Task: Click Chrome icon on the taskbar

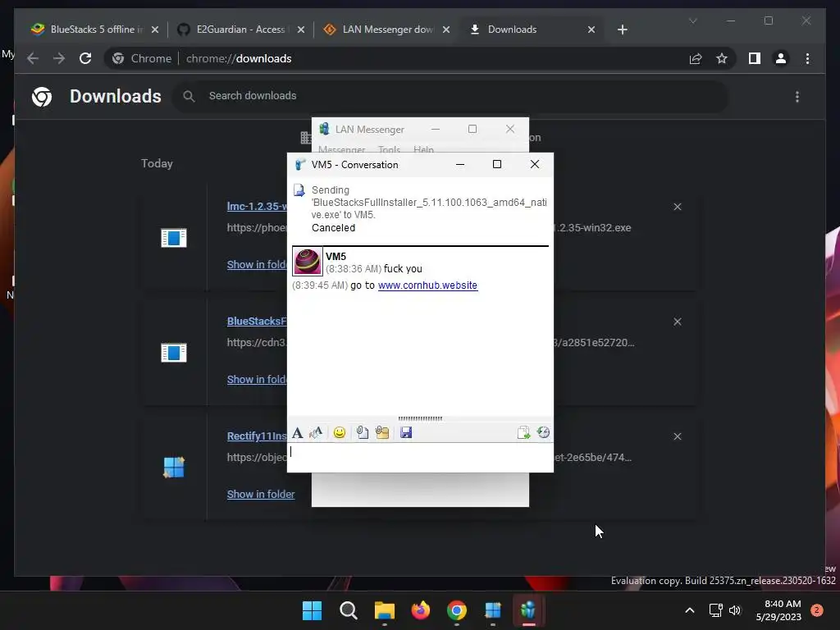Action: [x=456, y=610]
